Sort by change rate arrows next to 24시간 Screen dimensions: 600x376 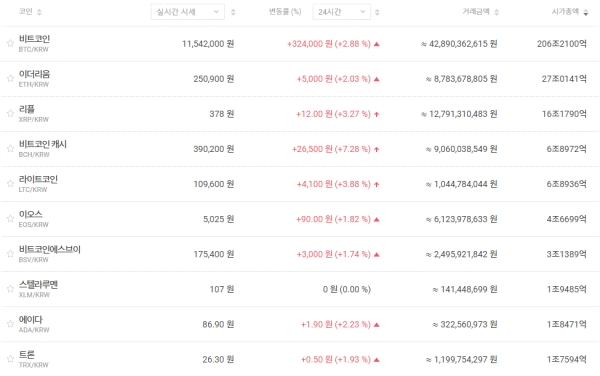[377, 12]
